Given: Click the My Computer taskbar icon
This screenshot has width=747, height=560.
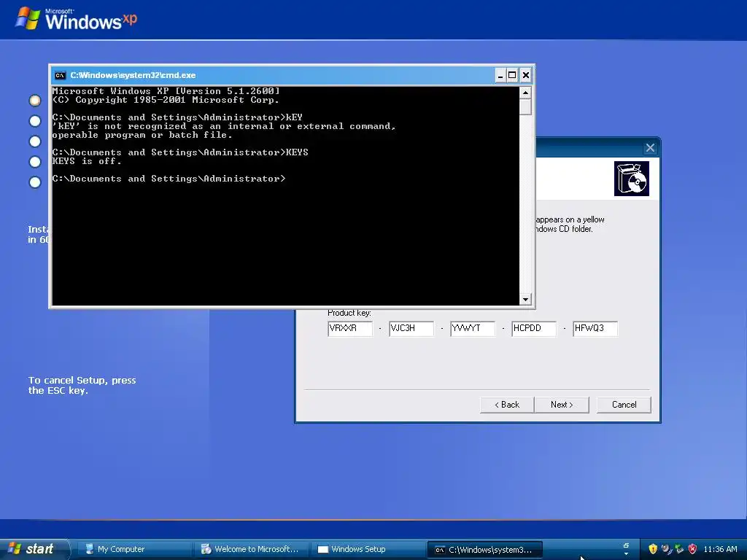Looking at the screenshot, I should [89, 549].
